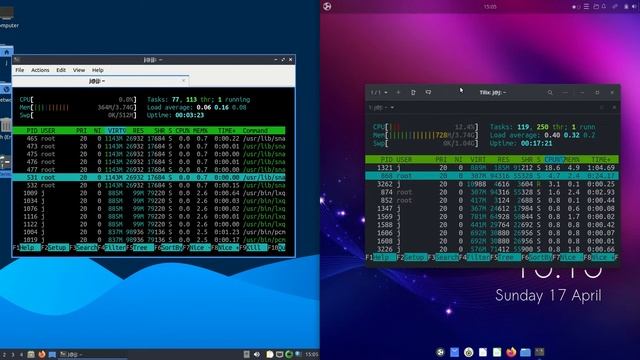This screenshot has width=640, height=360.
Task: Open the notification bell in Budgie panel
Action: 604,7
